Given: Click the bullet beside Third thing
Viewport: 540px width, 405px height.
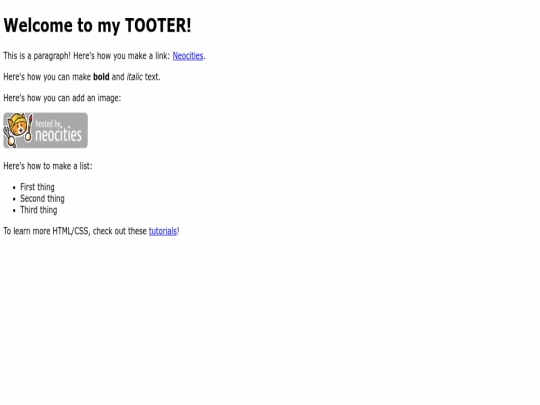Looking at the screenshot, I should coord(14,210).
